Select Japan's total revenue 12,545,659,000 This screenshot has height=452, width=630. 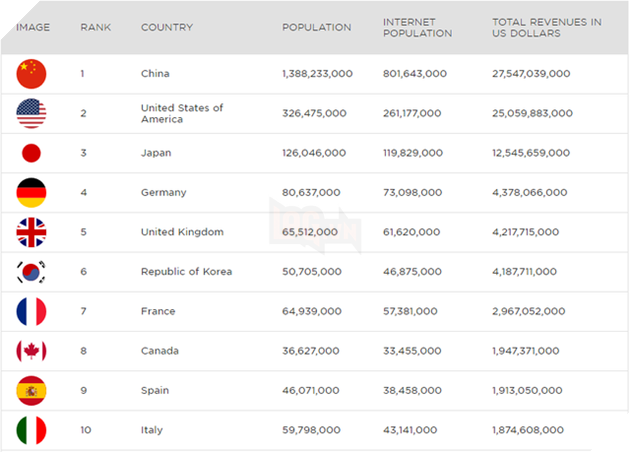pos(531,153)
